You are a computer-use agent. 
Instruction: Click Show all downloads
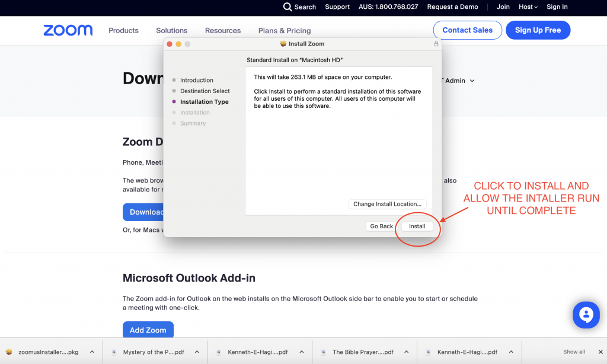(574, 352)
